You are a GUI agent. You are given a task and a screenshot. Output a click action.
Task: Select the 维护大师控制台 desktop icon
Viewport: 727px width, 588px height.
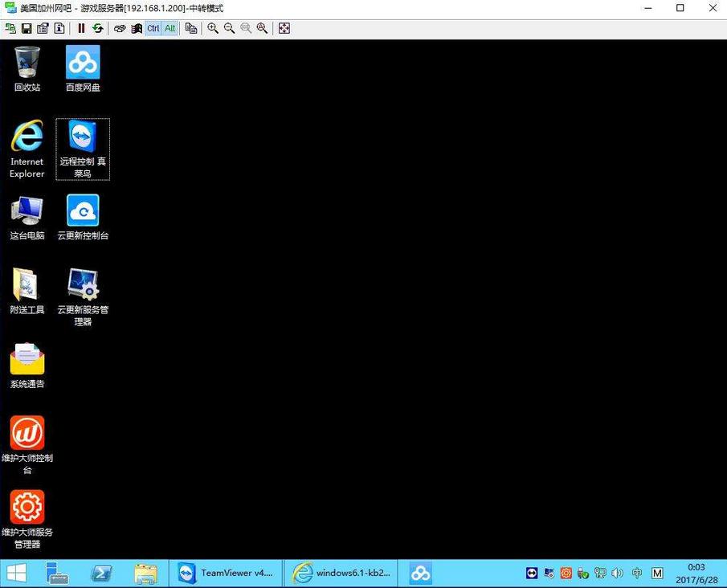click(27, 446)
